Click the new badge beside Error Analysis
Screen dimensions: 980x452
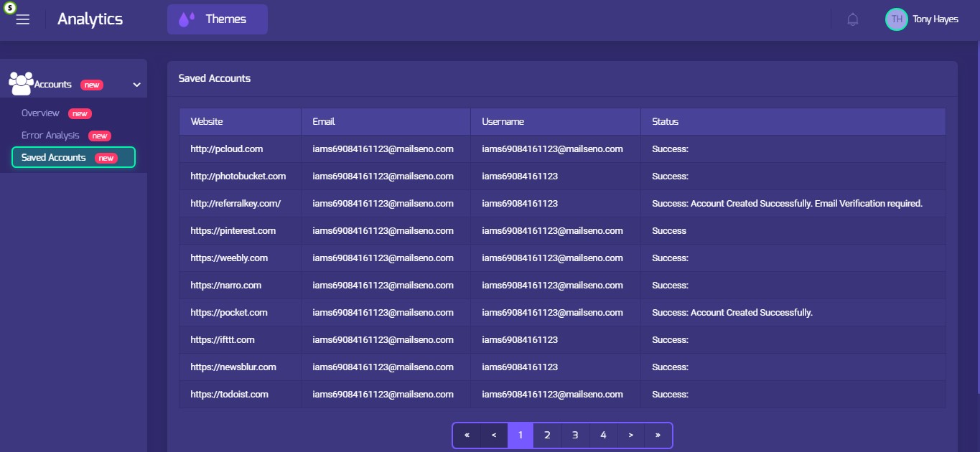100,136
